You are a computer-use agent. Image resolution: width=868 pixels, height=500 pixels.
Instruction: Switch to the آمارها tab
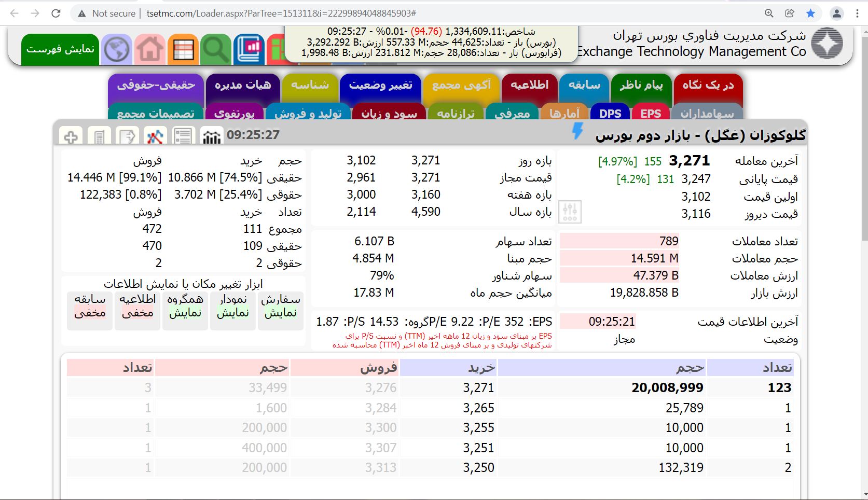coord(564,112)
